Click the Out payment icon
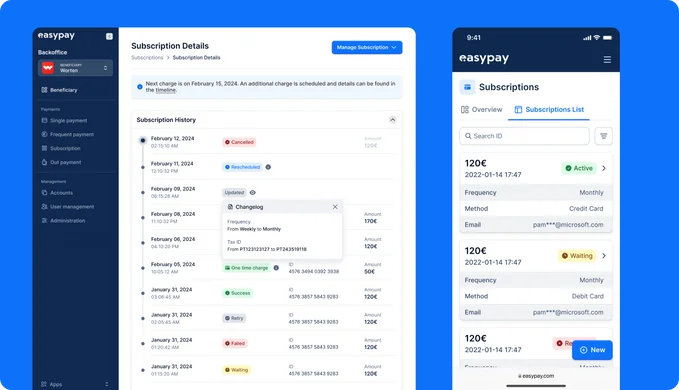The image size is (679, 390). pos(44,162)
